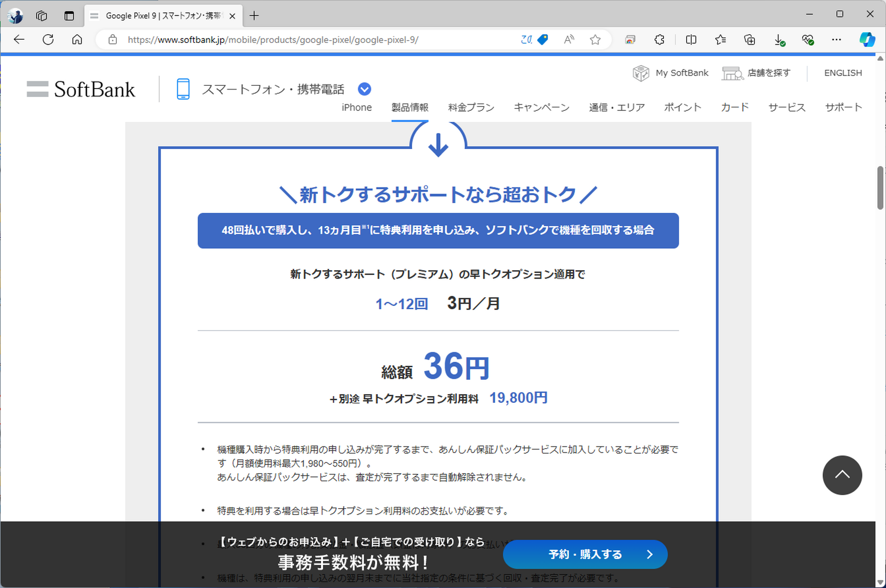Select the 製品情報 menu item
The height and width of the screenshot is (588, 886).
(410, 108)
